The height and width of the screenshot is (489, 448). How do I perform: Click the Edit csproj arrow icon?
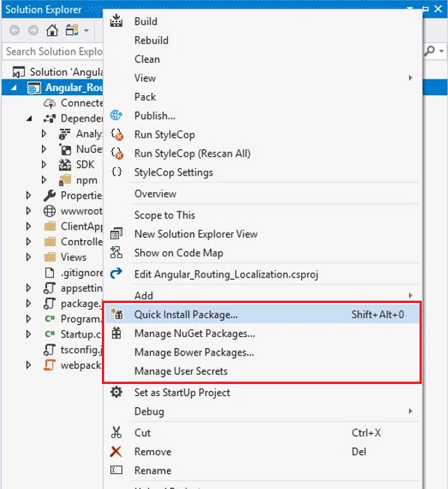116,274
